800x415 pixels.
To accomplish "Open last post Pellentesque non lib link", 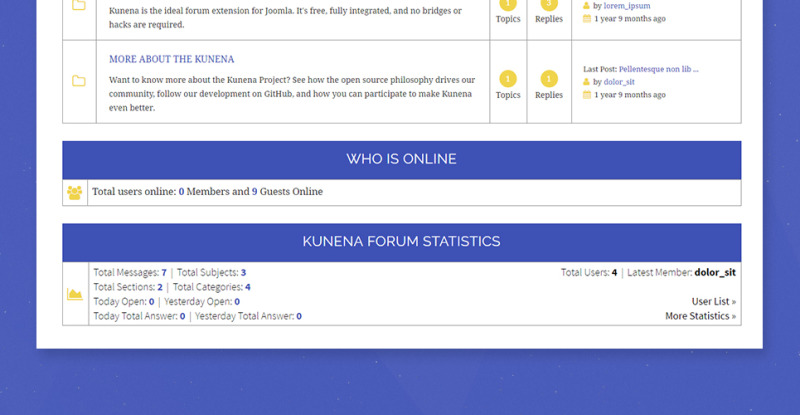I will point(659,69).
